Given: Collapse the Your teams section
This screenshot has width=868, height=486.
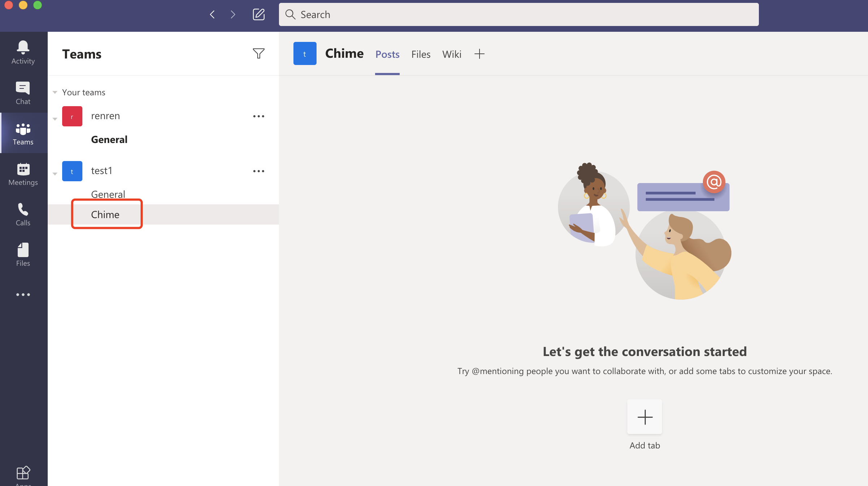Looking at the screenshot, I should (x=55, y=92).
